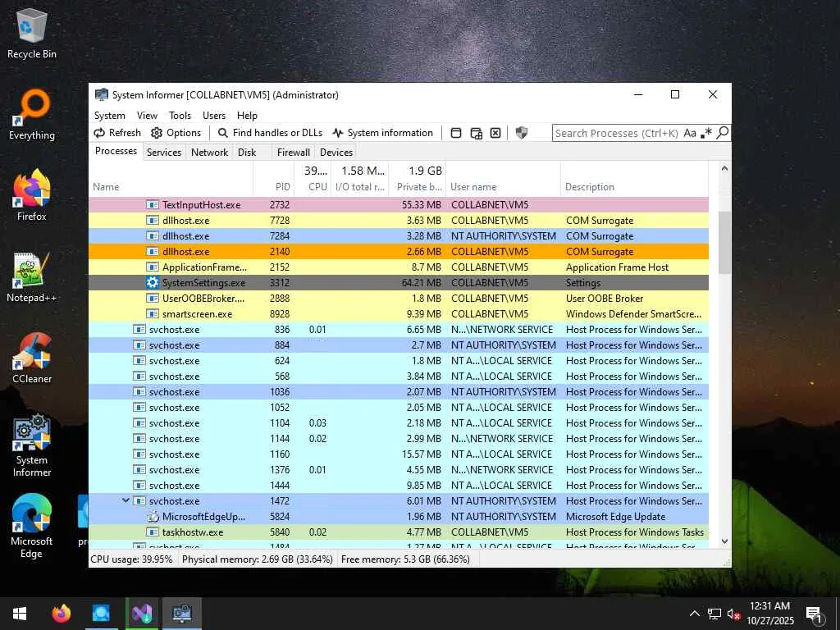Click the smartscreen.exe process icon
Image resolution: width=840 pixels, height=630 pixels.
pyautogui.click(x=153, y=314)
